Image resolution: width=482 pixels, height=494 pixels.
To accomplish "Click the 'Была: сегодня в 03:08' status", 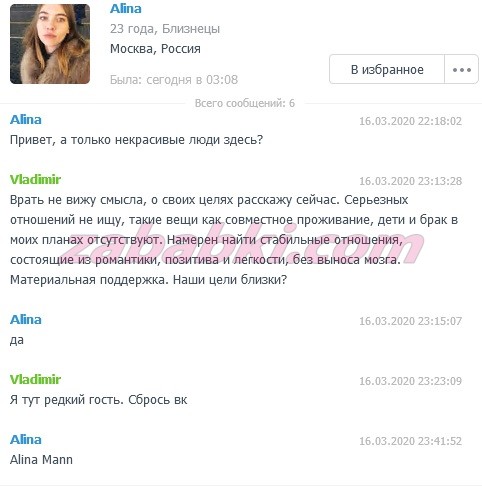I will (174, 80).
